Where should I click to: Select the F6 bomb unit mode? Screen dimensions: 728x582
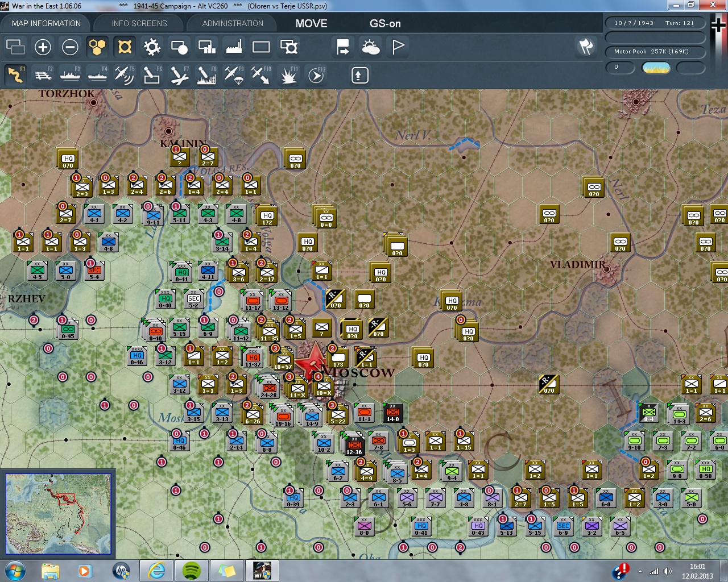(152, 75)
